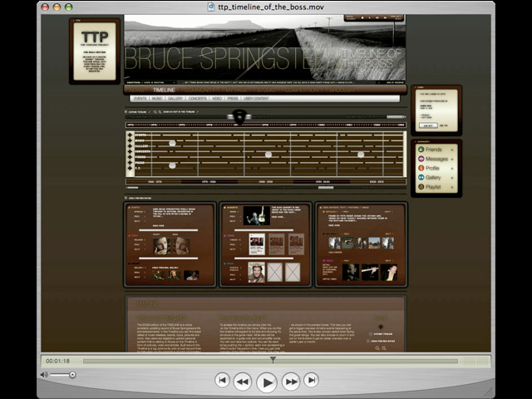
Task: Open the smiling man magazine cover thumbnail
Action: [257, 272]
